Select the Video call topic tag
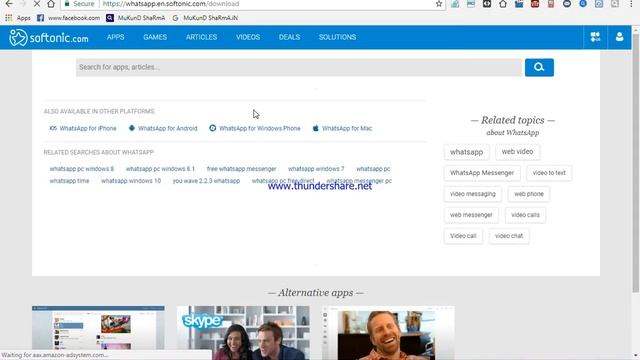The image size is (640, 360). 463,236
